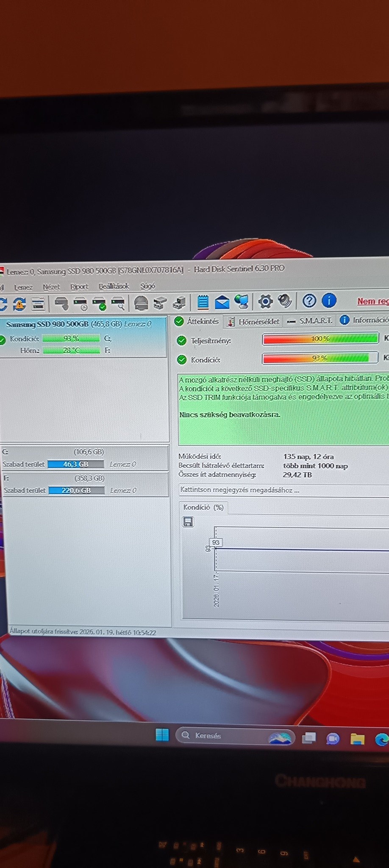Open the Riport menu
This screenshot has width=389, height=868.
click(79, 287)
